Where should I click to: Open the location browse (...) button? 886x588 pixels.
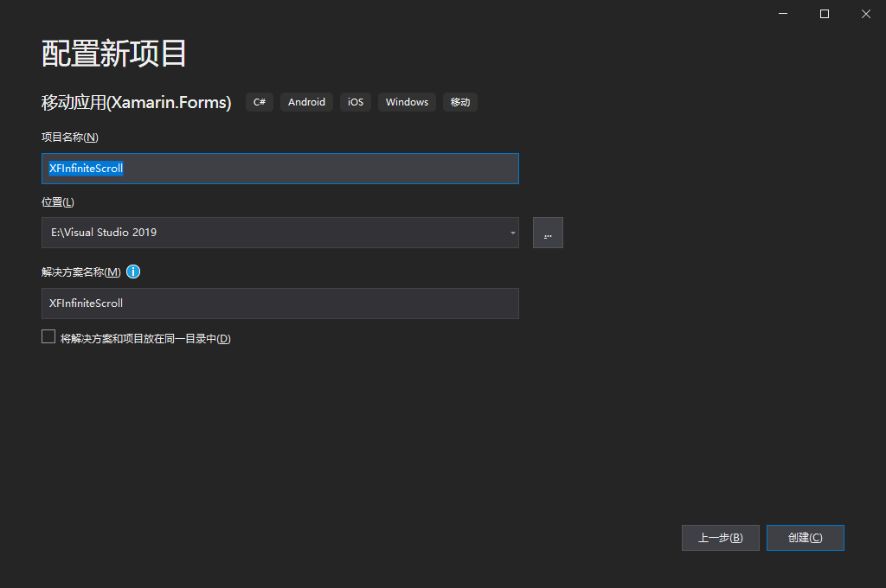(548, 233)
